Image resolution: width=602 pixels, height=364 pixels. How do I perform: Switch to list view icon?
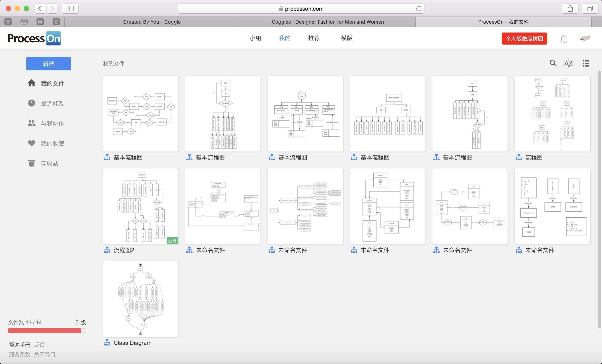(586, 63)
